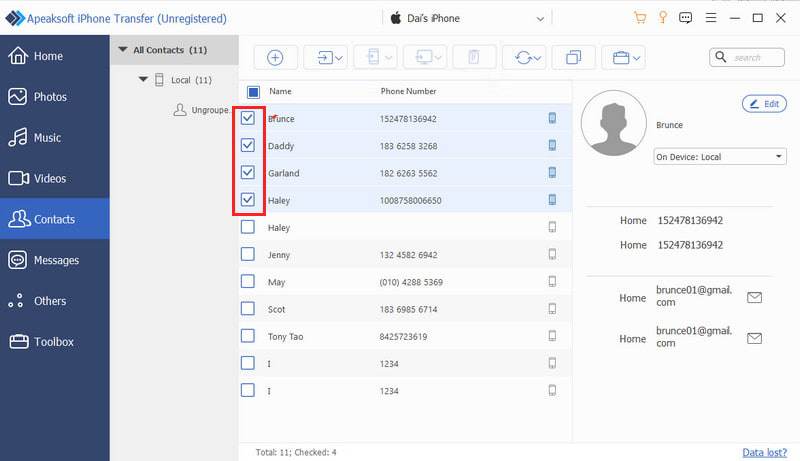Click the duplicate contacts icon in toolbar
The width and height of the screenshot is (800, 461).
pyautogui.click(x=573, y=58)
